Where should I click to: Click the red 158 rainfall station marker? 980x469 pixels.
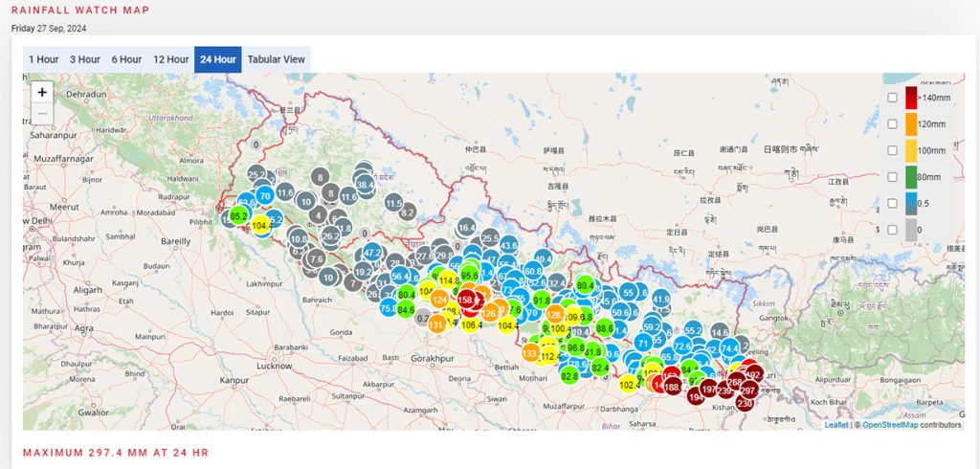(468, 300)
